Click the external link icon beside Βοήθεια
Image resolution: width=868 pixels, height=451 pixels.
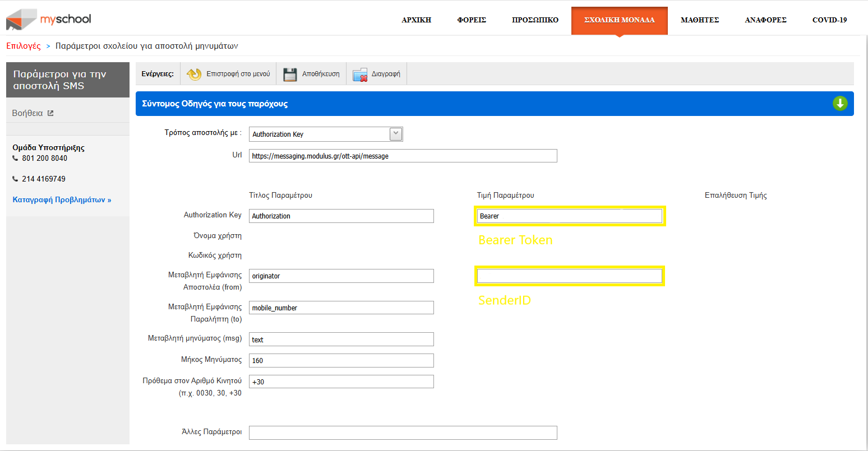coord(50,113)
